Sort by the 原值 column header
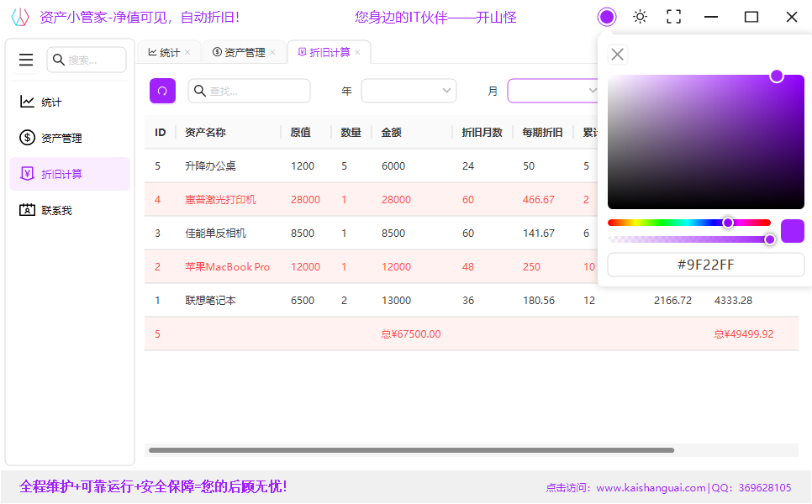This screenshot has width=812, height=504. click(x=300, y=133)
